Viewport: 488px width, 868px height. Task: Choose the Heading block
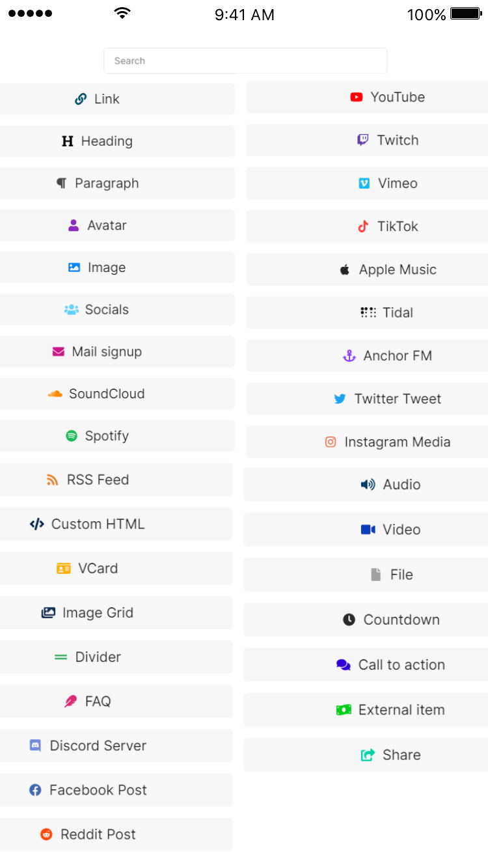117,141
